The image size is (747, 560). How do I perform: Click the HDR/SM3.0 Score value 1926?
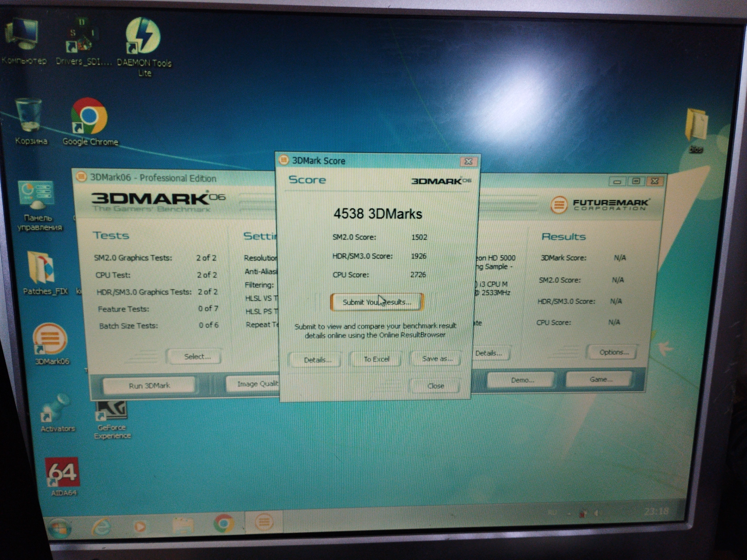[x=418, y=256]
